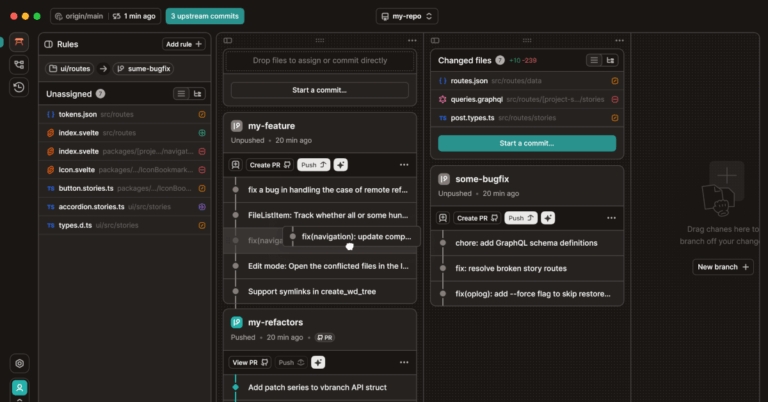This screenshot has height=402, width=768.
Task: Click 3 upstream commits button
Action: pyautogui.click(x=205, y=16)
